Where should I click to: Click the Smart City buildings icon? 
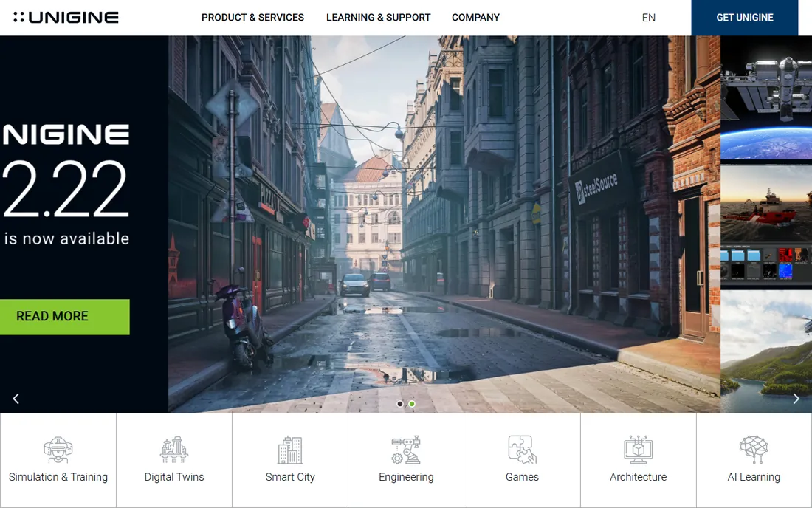pos(290,450)
